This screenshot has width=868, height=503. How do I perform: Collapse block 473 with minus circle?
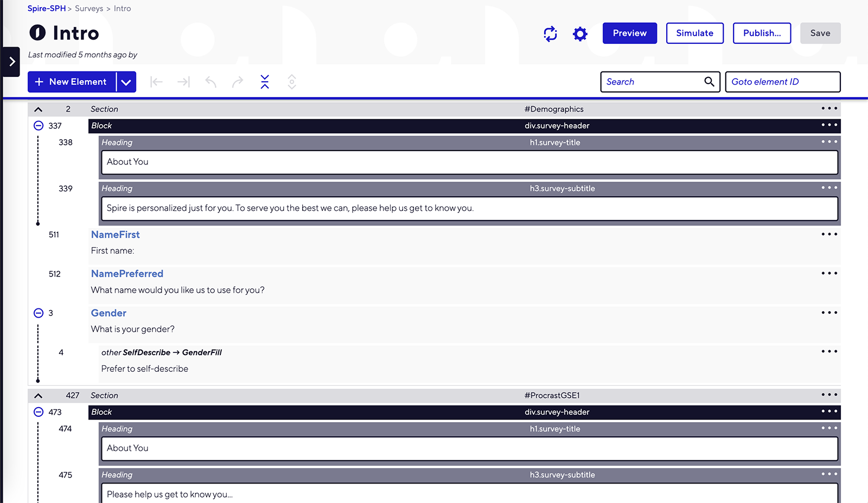[39, 412]
